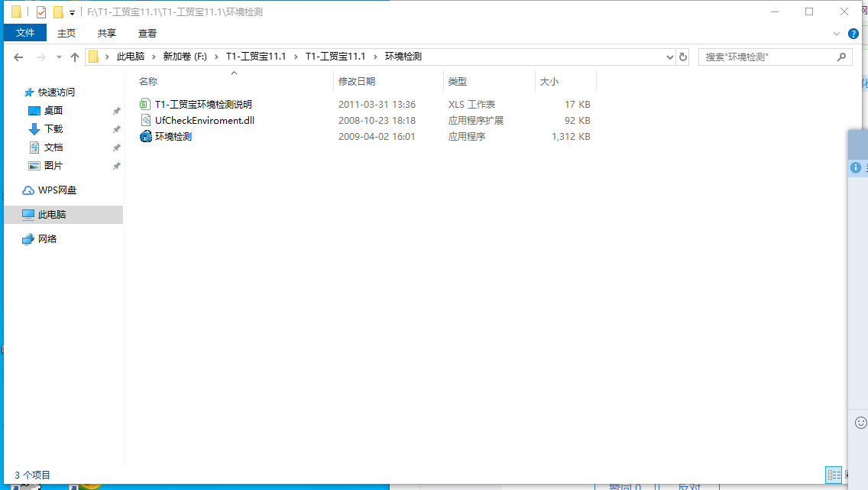Screen dimensions: 868x490
Task: Click the search magnifier icon
Action: (841, 57)
